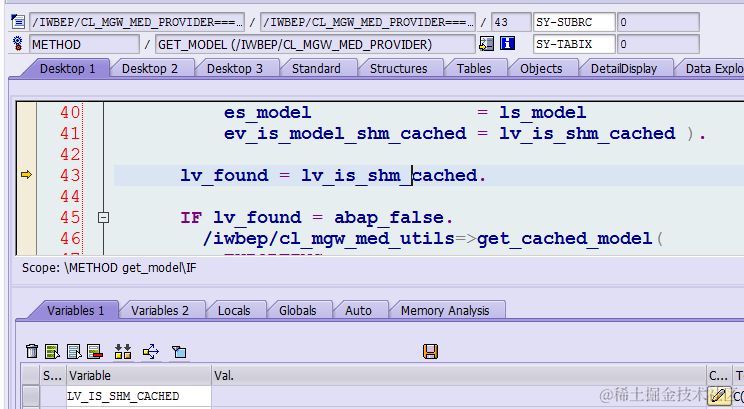Click the SY-TABIX value field
This screenshot has height=409, width=744.
[658, 44]
